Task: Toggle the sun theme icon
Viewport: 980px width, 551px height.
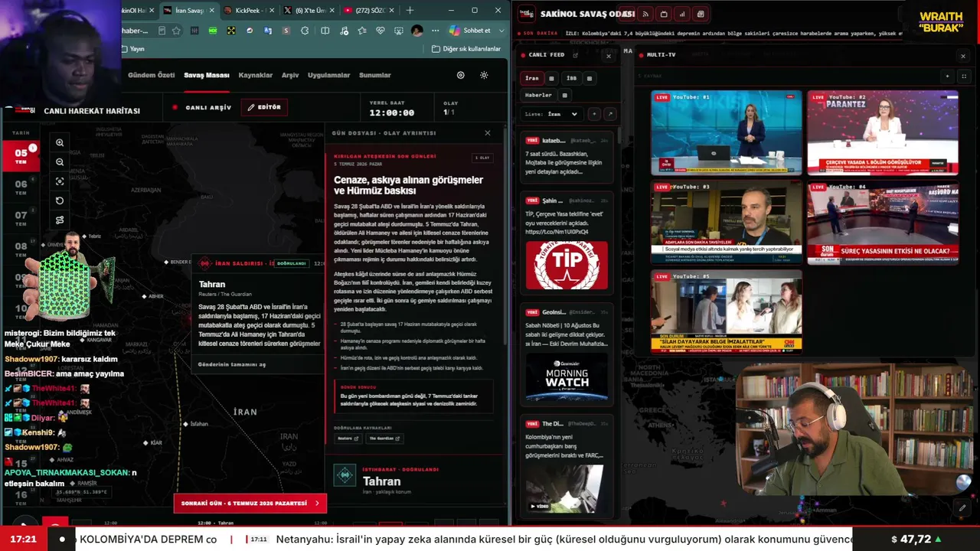Action: 484,75
